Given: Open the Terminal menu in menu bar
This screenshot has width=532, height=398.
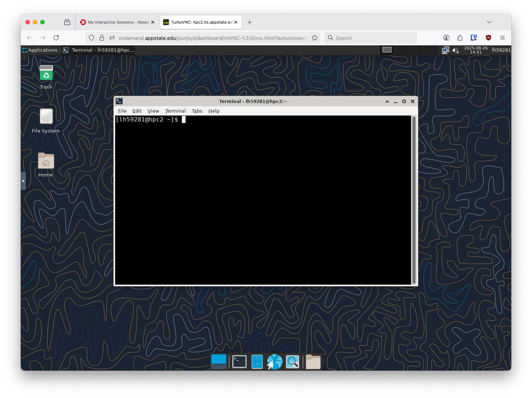Looking at the screenshot, I should pyautogui.click(x=175, y=111).
